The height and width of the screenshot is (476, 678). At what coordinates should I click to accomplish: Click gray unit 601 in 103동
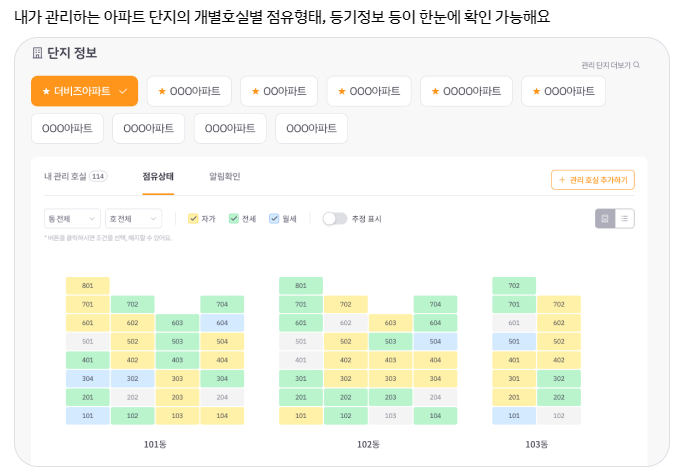point(514,323)
